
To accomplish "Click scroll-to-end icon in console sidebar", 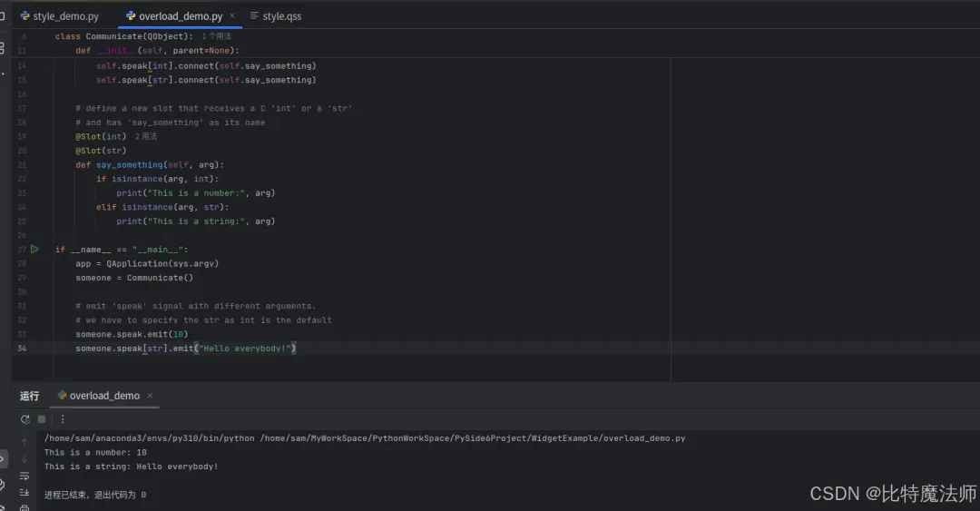I will (x=24, y=492).
